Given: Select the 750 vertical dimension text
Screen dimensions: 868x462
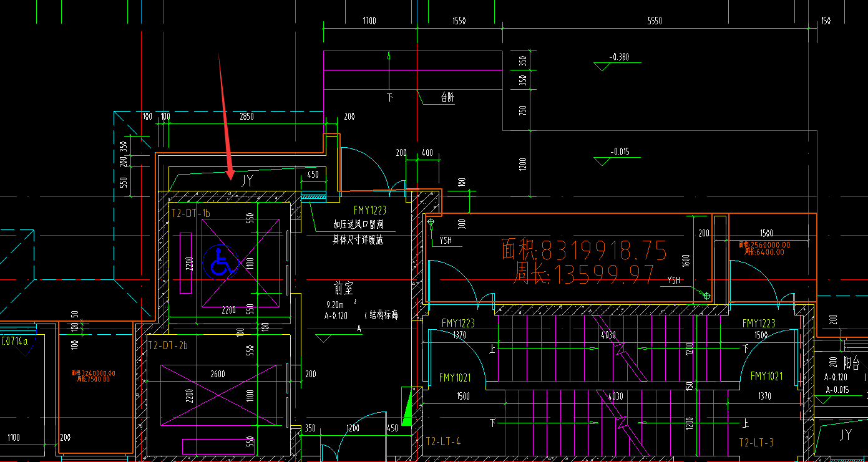Looking at the screenshot, I should pyautogui.click(x=523, y=110).
